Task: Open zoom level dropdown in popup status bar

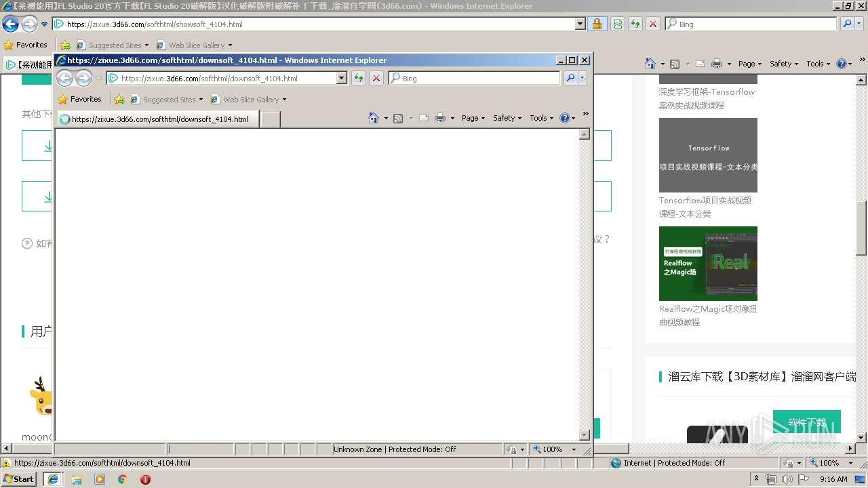Action: tap(574, 449)
